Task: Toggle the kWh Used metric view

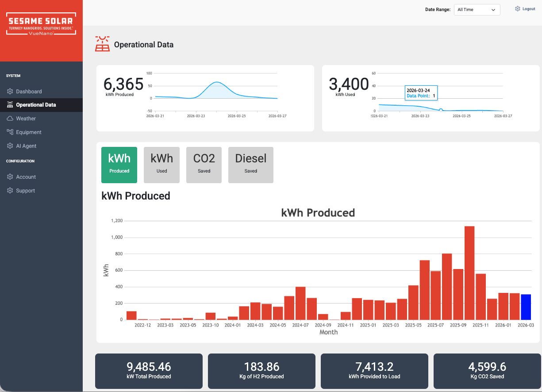Action: (x=161, y=165)
